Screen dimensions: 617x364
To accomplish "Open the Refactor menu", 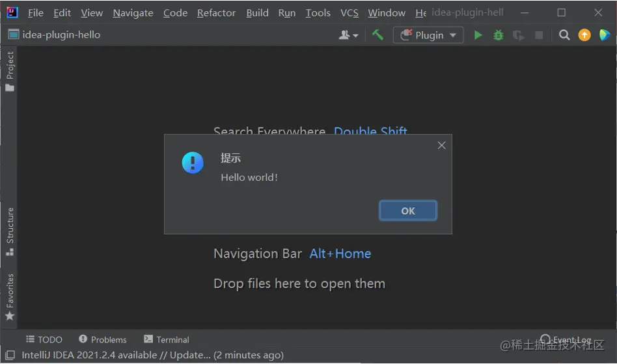I will (217, 13).
